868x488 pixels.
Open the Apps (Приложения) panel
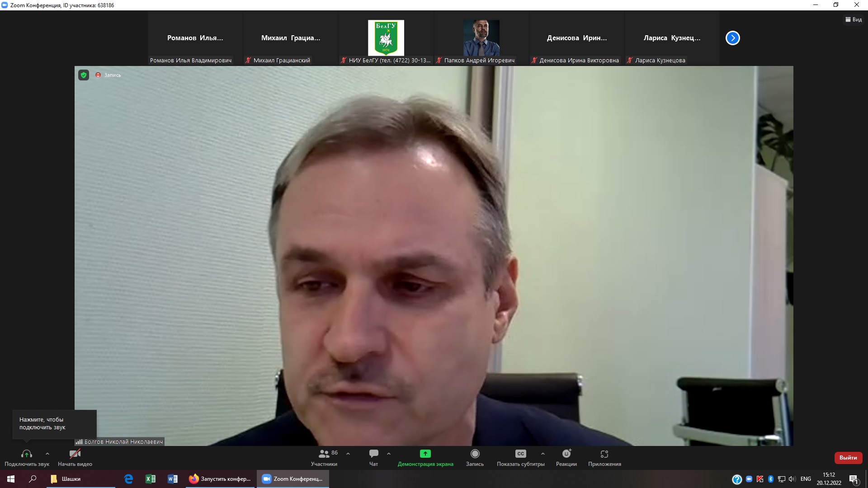(604, 454)
